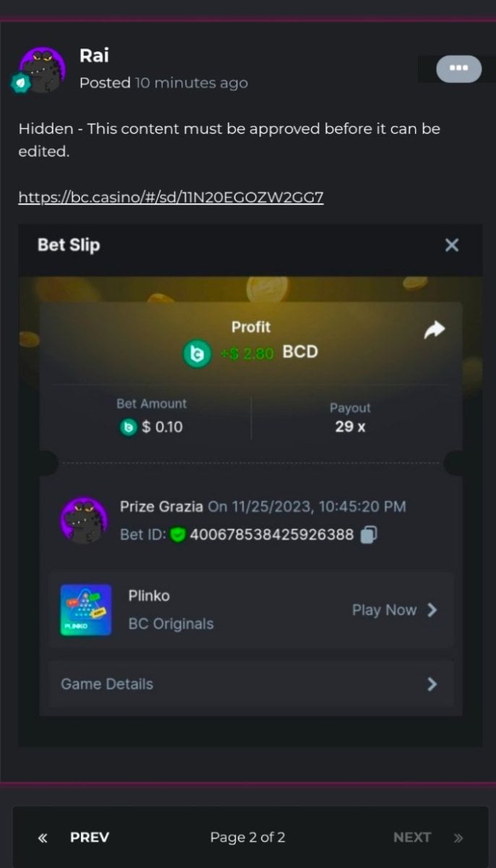Viewport: 496px width, 868px height.
Task: Click the Play Now text
Action: 384,610
